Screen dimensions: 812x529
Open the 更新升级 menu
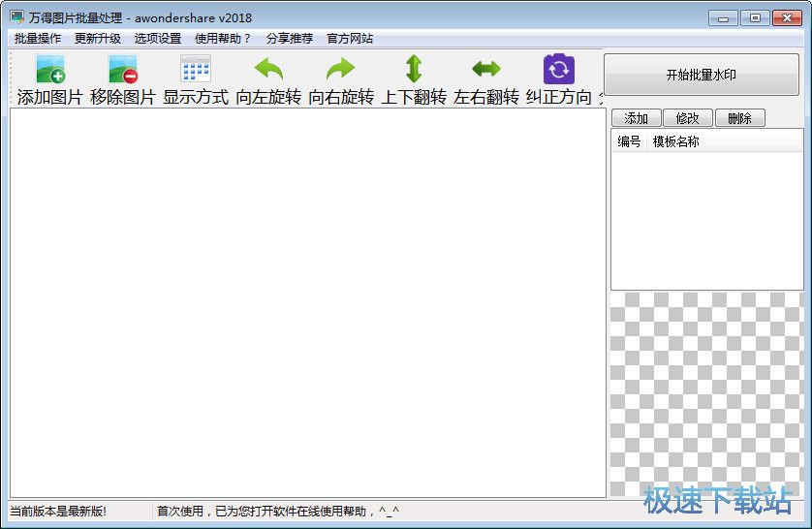pos(98,39)
